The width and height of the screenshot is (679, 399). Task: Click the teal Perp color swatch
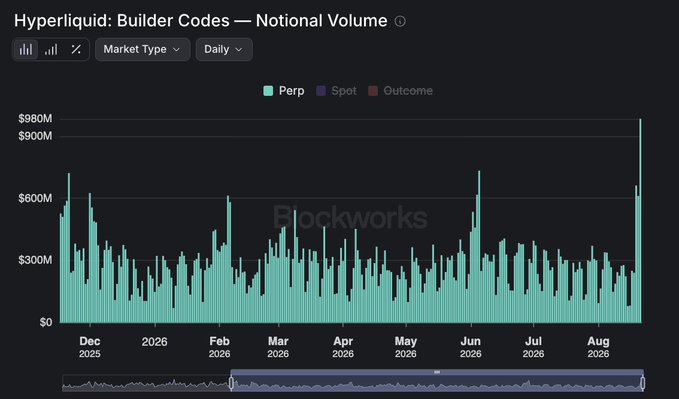click(268, 91)
